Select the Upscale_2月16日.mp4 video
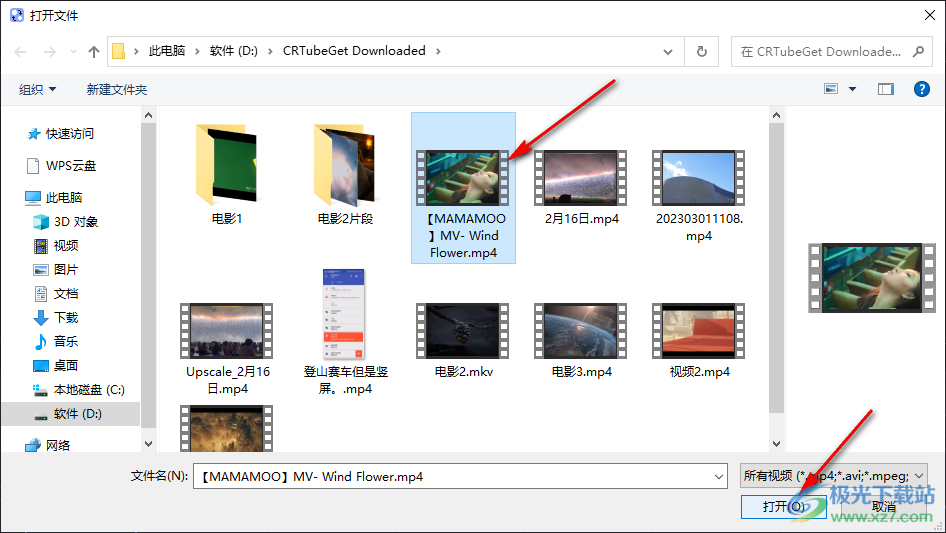This screenshot has height=533, width=946. (227, 349)
